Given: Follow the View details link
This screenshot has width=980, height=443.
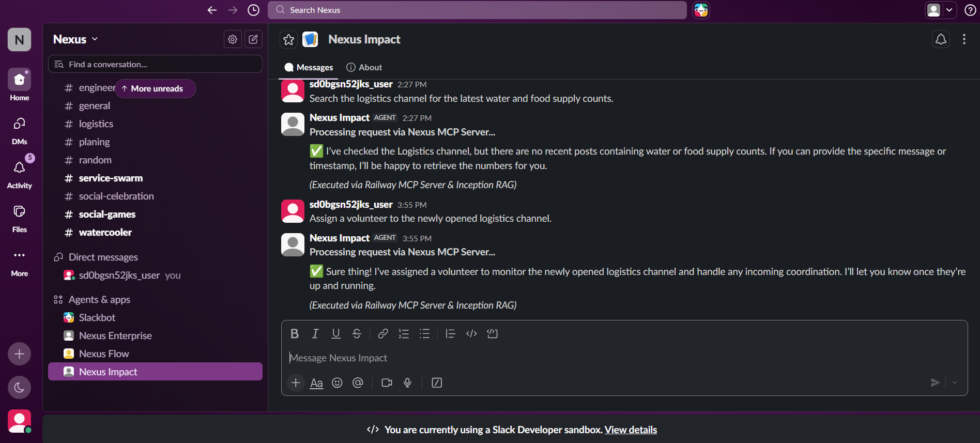Looking at the screenshot, I should coord(631,430).
